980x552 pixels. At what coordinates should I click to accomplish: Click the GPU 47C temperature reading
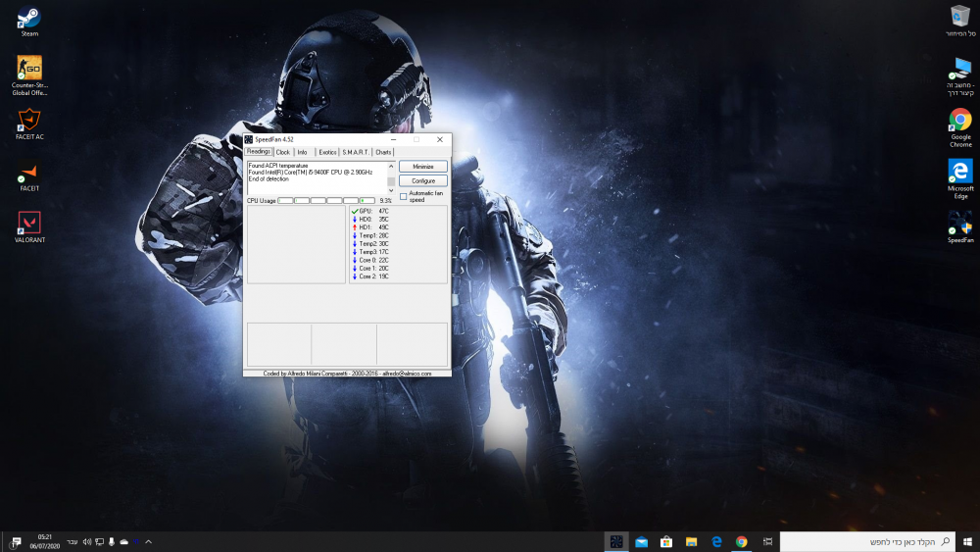click(373, 212)
